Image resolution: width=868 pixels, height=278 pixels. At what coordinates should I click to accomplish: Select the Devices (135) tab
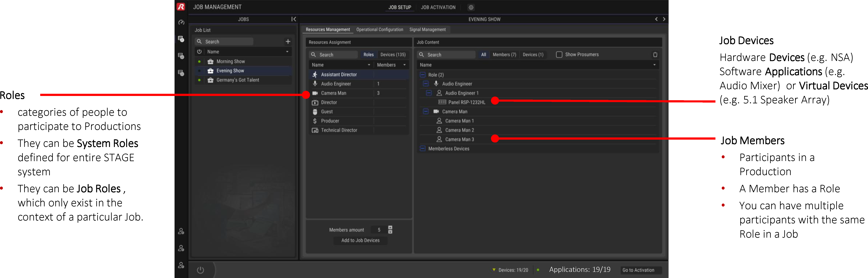(393, 55)
